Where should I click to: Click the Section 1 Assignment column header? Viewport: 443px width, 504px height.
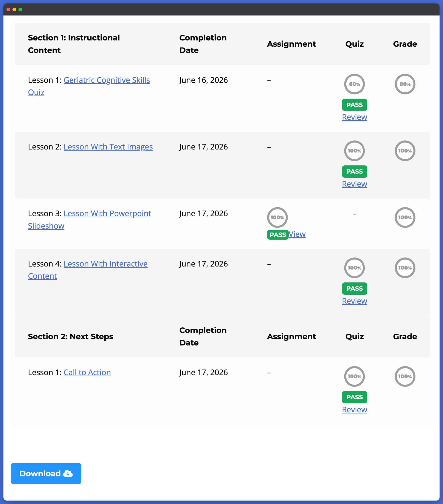[291, 44]
